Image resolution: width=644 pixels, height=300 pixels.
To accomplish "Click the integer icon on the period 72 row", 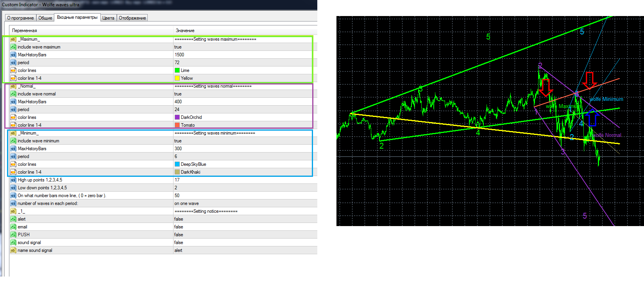I will click(13, 63).
